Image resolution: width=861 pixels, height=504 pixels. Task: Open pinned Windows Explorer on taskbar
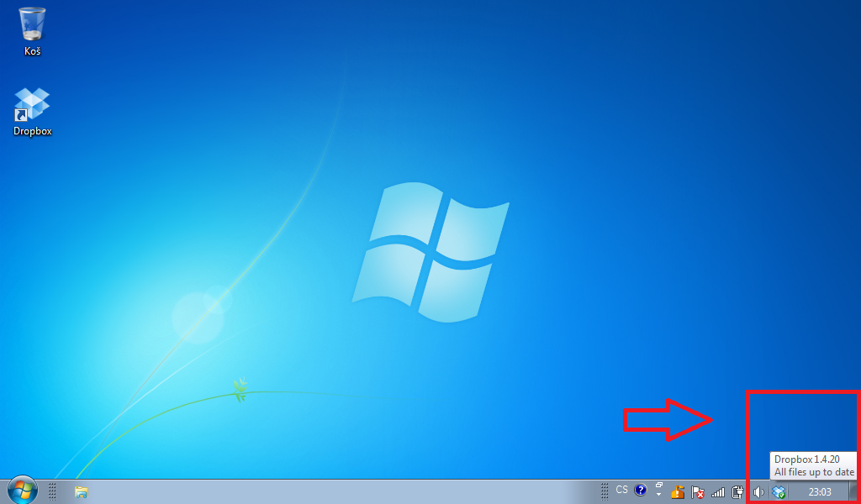pyautogui.click(x=82, y=492)
